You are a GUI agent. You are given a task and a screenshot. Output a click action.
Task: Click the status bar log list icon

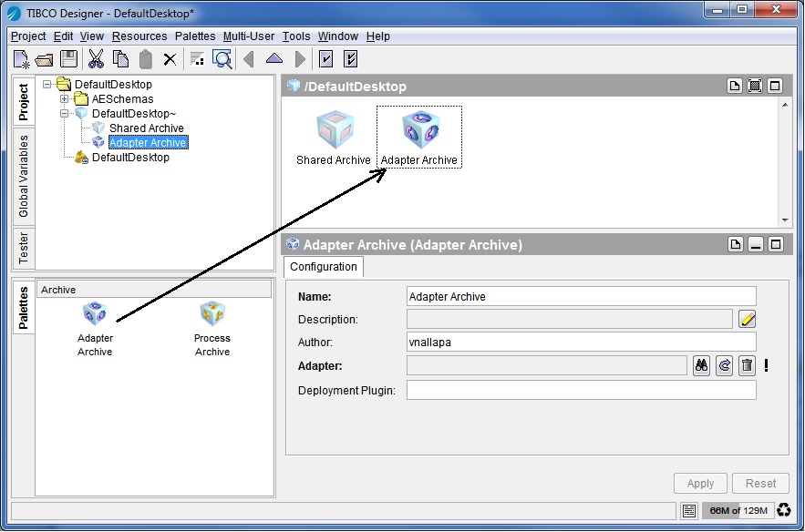689,510
